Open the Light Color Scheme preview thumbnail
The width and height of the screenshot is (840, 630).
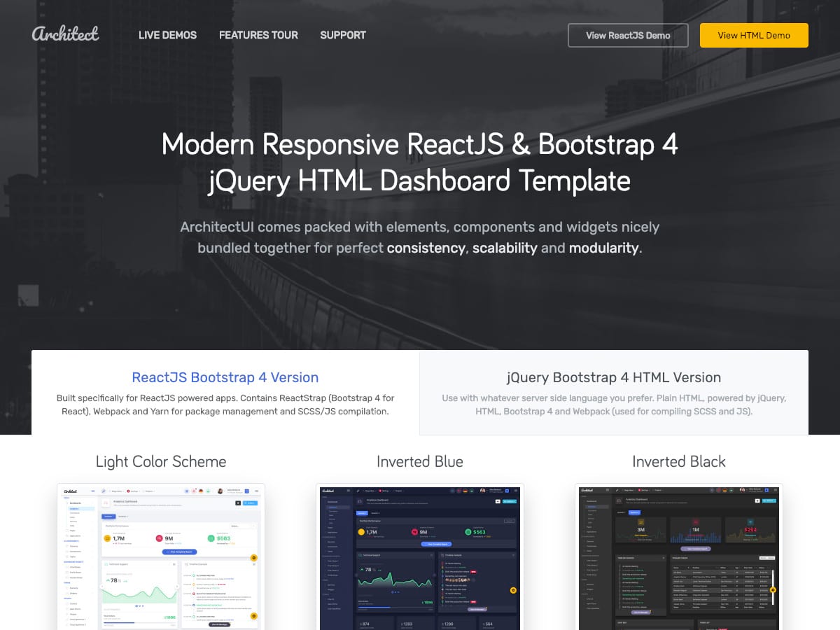(x=161, y=556)
